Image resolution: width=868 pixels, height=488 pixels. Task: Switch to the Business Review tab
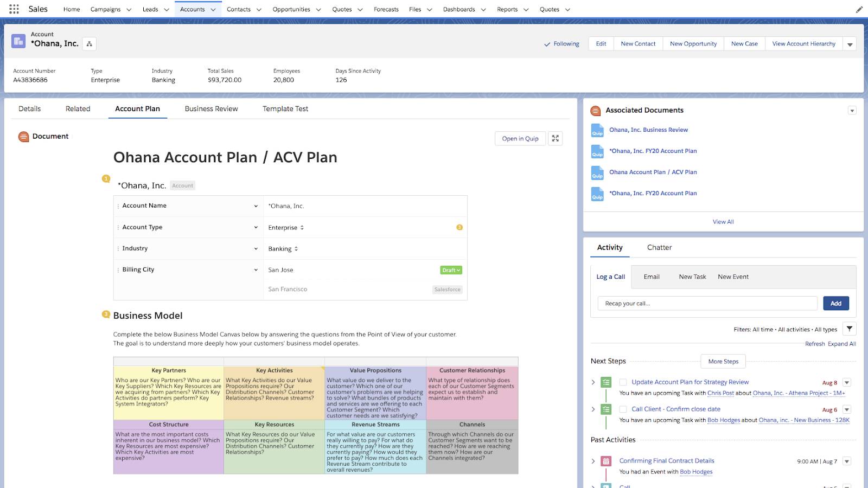tap(211, 109)
